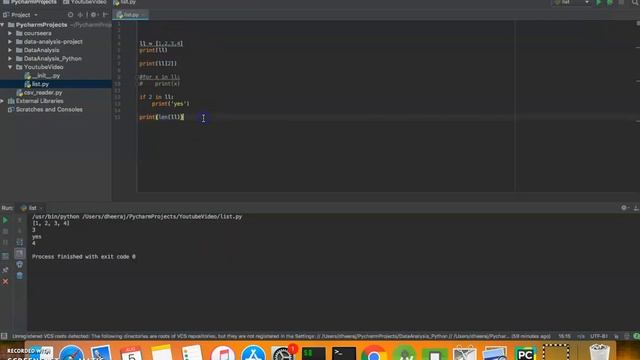Clear console with the trash can icon
The width and height of the screenshot is (640, 360).
[20, 276]
